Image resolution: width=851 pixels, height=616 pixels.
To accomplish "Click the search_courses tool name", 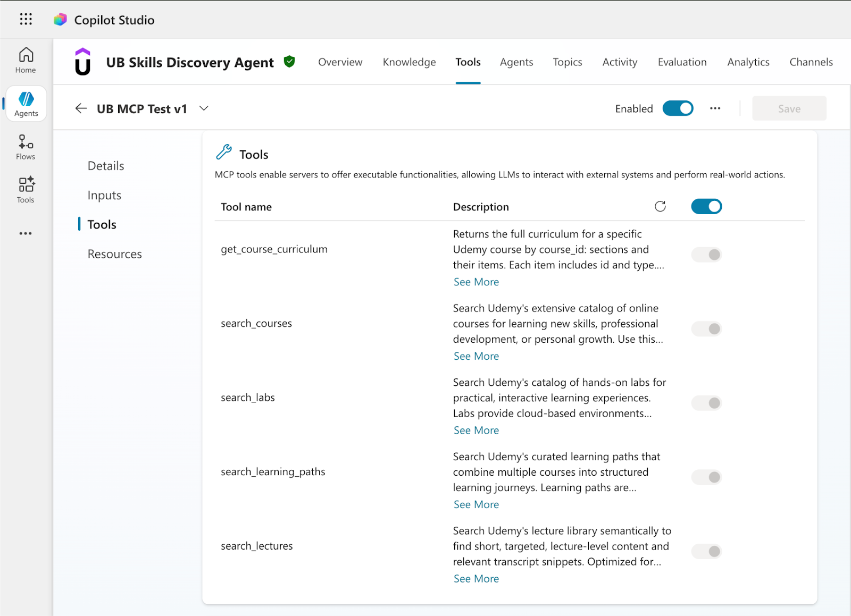I will coord(256,323).
